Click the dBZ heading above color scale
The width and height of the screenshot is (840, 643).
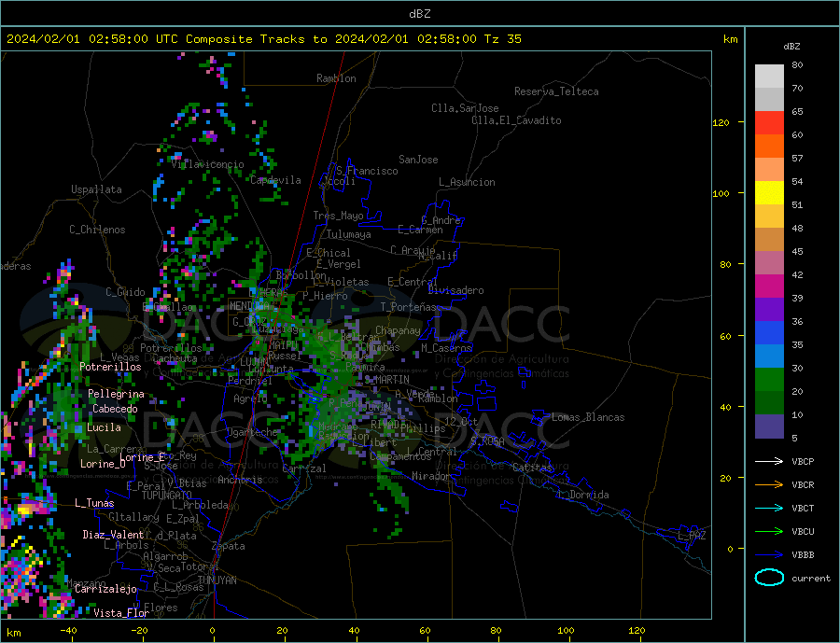[791, 47]
